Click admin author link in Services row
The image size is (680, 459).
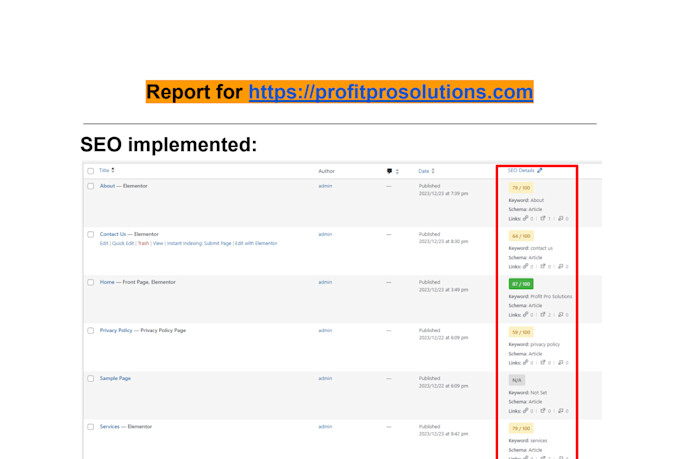pyautogui.click(x=325, y=427)
